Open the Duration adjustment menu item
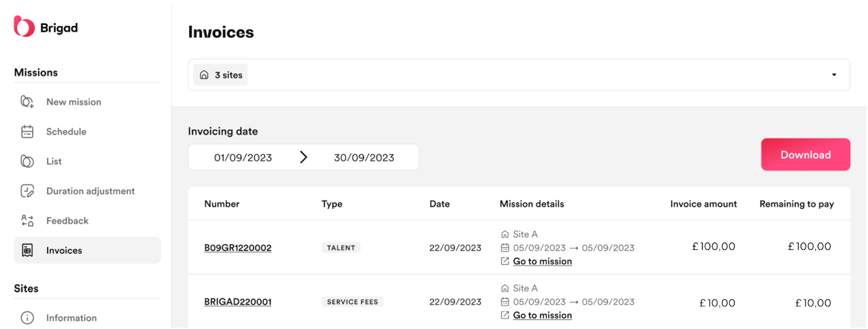Viewport: 868px width, 329px height. [90, 191]
